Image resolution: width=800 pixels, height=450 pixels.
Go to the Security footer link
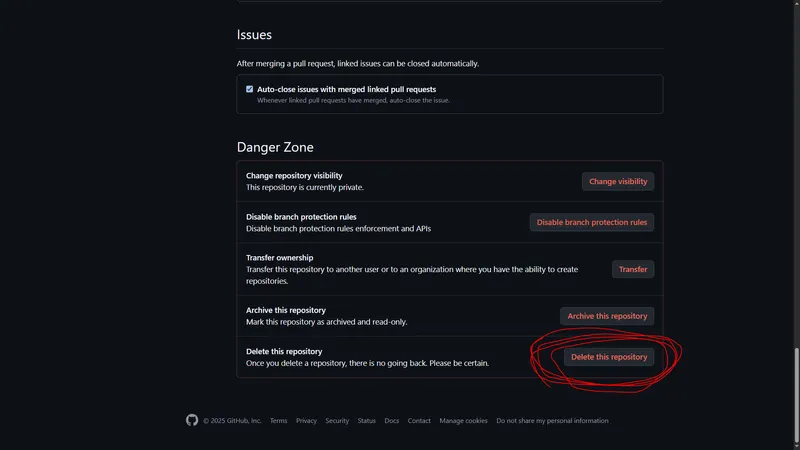coord(337,421)
